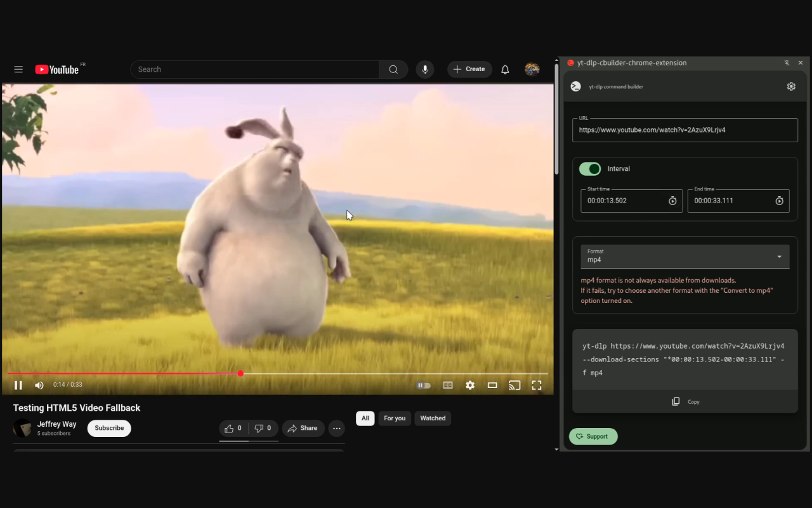
Task: Cast the video to another device
Action: [514, 385]
